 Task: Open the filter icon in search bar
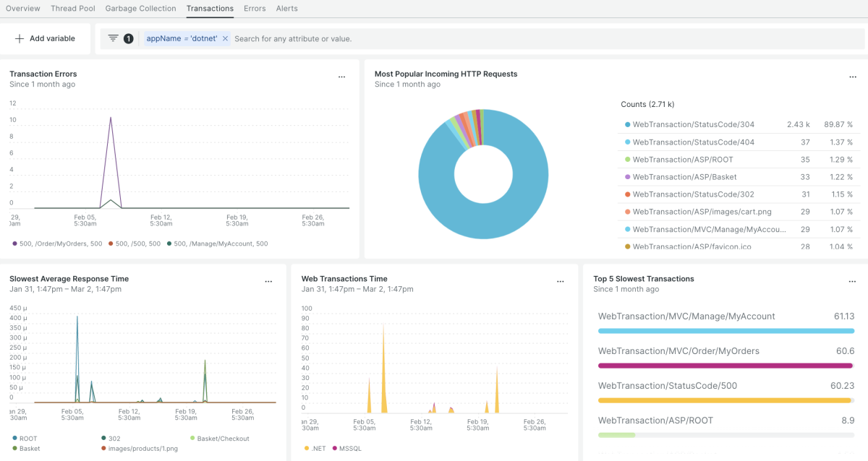pyautogui.click(x=114, y=38)
